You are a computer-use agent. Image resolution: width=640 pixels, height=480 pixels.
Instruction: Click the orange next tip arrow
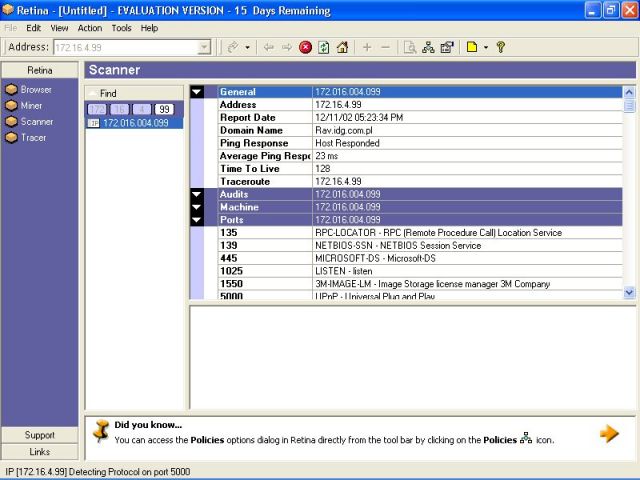coord(609,433)
